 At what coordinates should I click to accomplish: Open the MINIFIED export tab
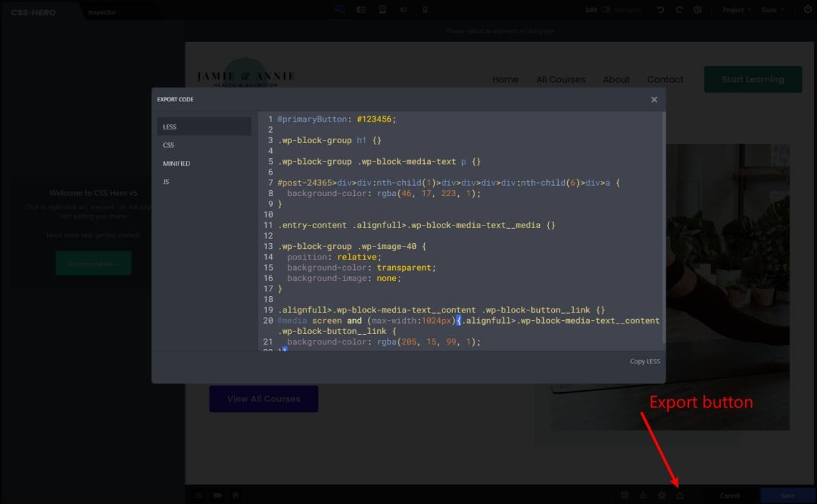click(x=204, y=163)
